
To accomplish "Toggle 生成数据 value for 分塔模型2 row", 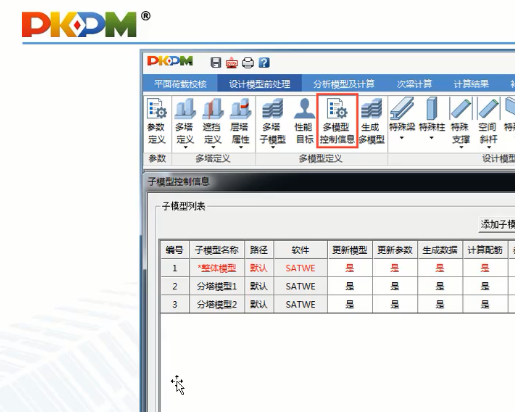I will (440, 304).
